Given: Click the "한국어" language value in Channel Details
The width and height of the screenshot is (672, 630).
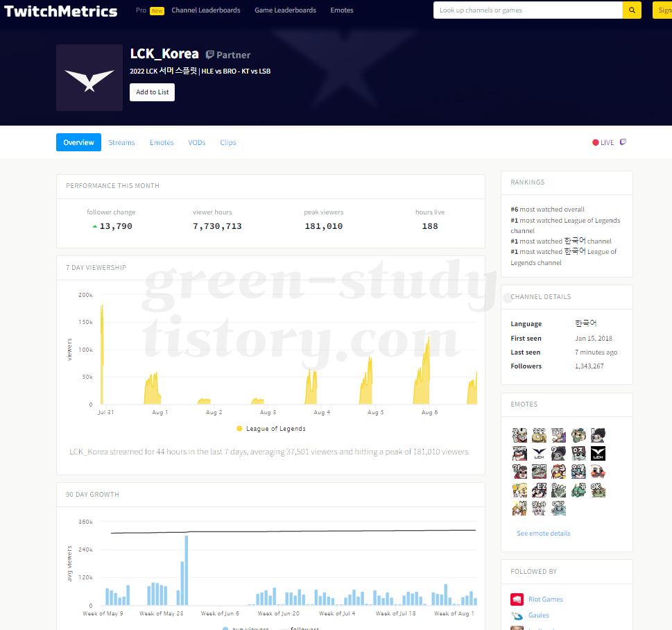Looking at the screenshot, I should coord(585,323).
